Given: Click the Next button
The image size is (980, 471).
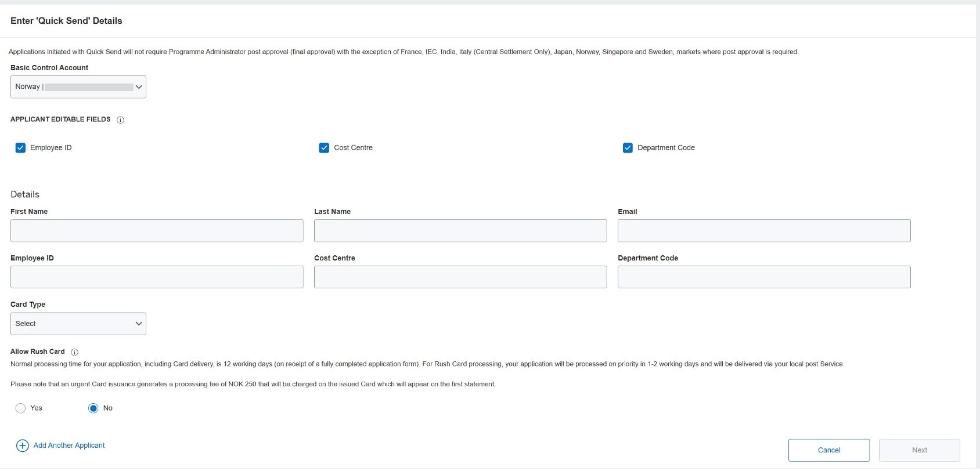Looking at the screenshot, I should 919,450.
